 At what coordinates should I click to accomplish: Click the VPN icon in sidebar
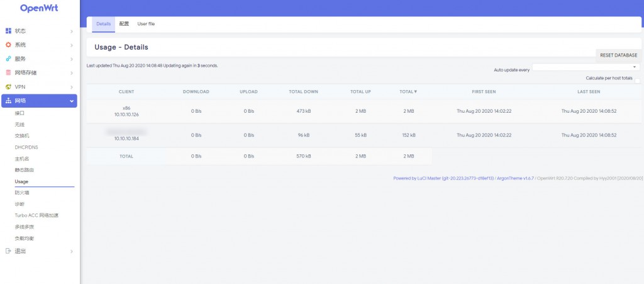pyautogui.click(x=8, y=86)
